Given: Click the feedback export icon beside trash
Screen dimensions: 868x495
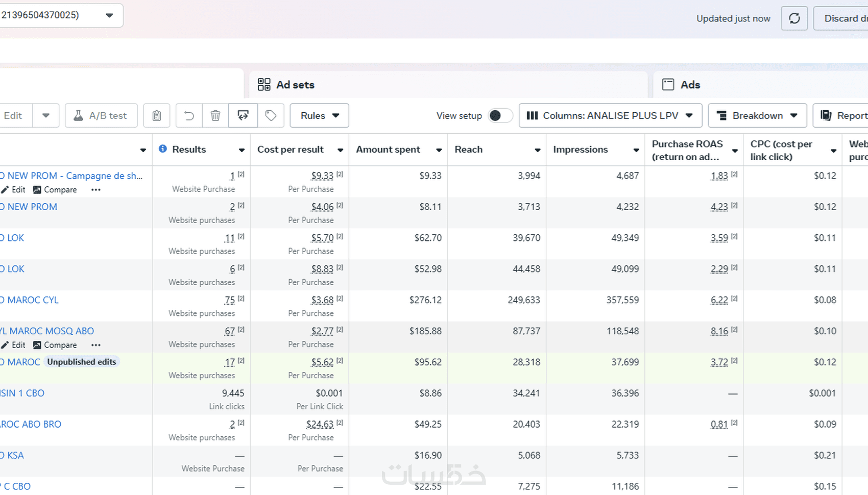Looking at the screenshot, I should [x=243, y=116].
